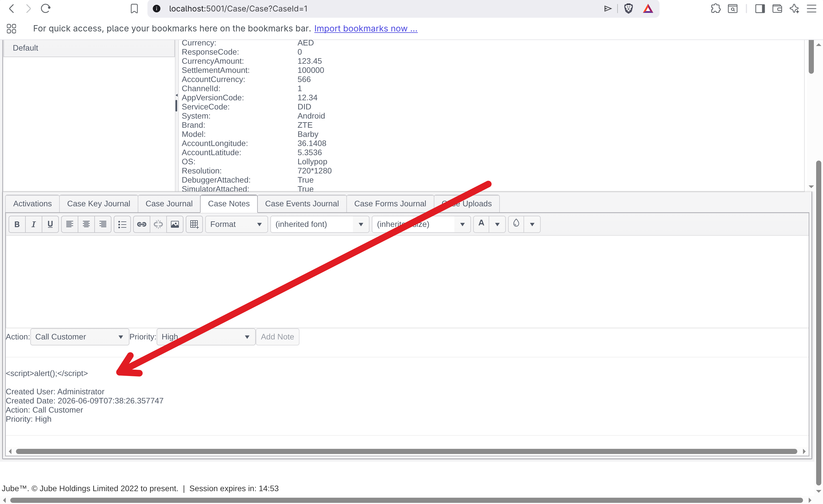
Task: Go back to the previous page
Action: (x=11, y=9)
